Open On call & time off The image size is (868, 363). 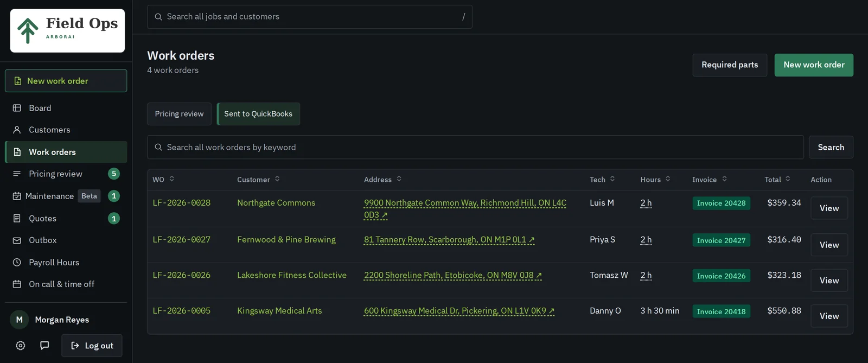pos(66,284)
